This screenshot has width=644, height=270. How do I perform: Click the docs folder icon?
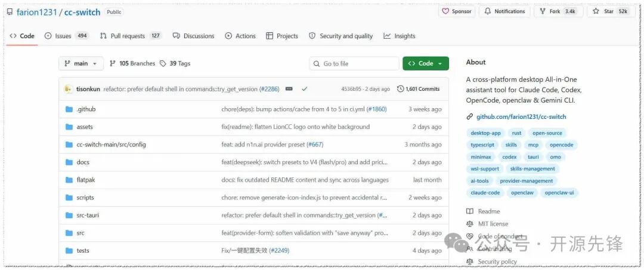coord(69,162)
